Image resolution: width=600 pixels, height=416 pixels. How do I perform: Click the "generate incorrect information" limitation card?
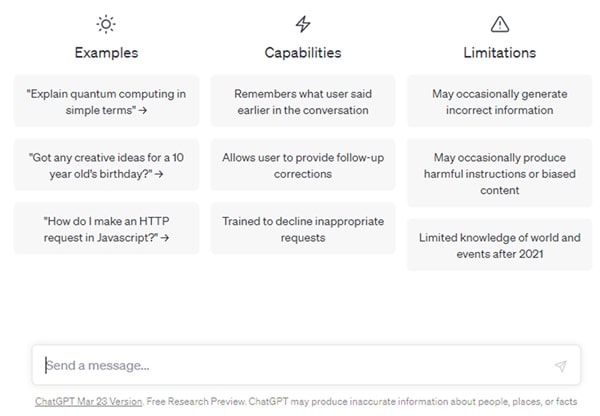click(x=499, y=101)
